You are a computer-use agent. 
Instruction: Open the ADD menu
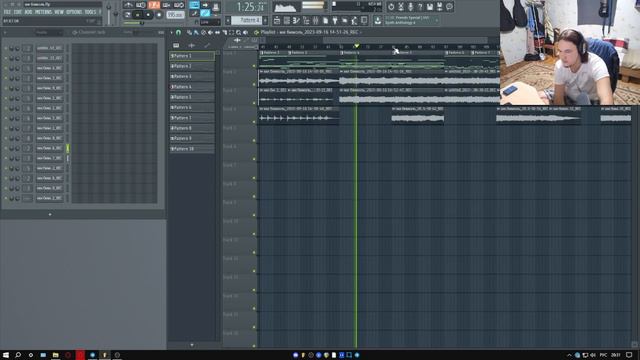[28, 12]
